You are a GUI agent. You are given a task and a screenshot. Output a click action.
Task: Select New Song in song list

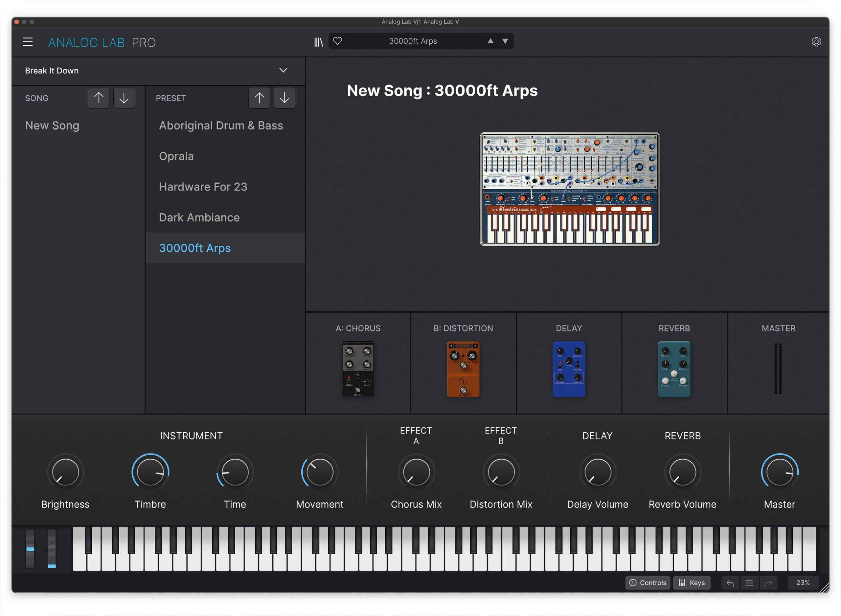point(52,125)
